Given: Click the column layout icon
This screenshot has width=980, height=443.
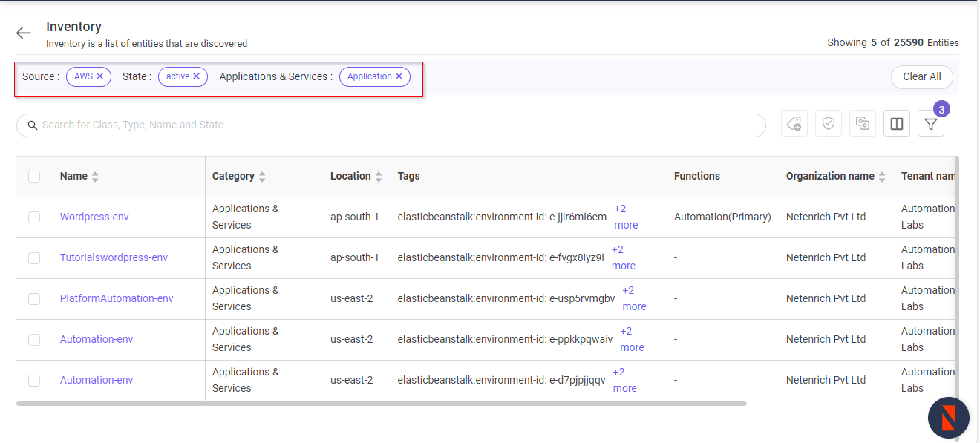Looking at the screenshot, I should [x=896, y=123].
